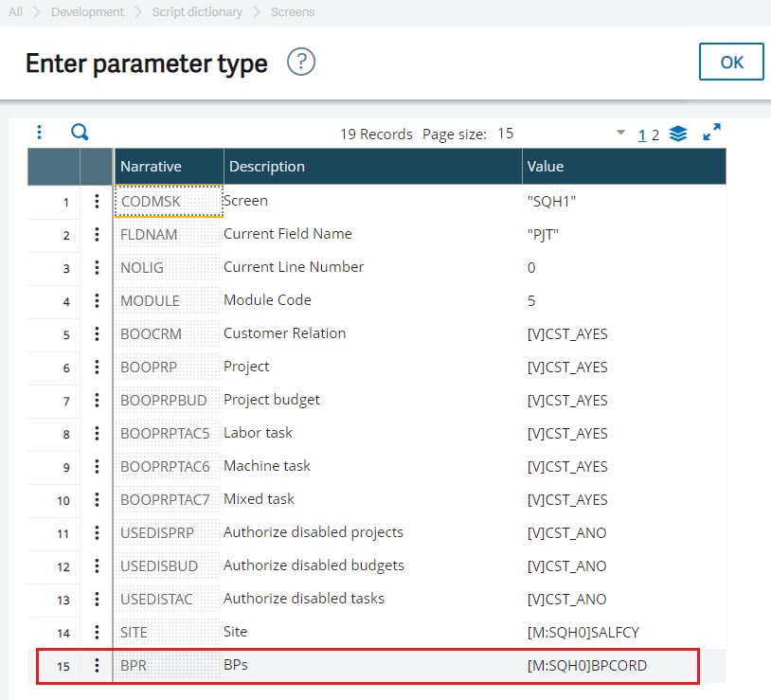771x700 pixels.
Task: Open row actions menu for CODMSK
Action: [x=97, y=201]
